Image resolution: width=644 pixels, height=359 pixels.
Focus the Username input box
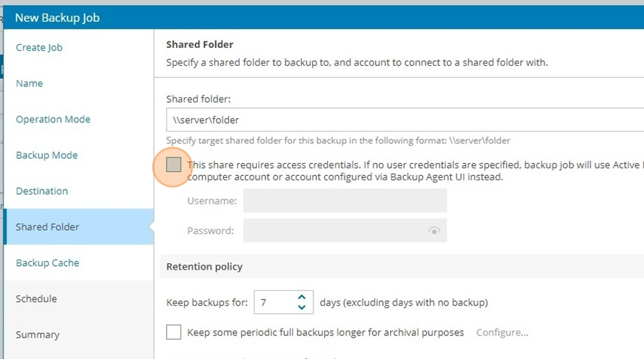click(345, 201)
